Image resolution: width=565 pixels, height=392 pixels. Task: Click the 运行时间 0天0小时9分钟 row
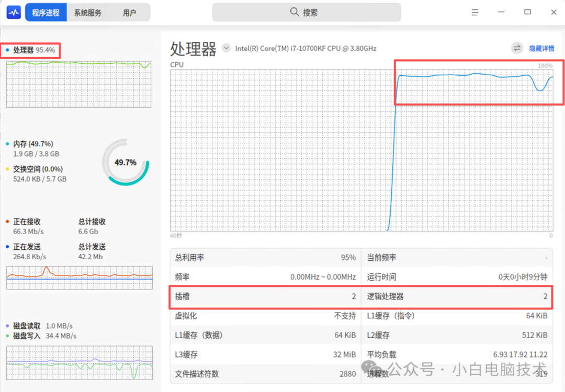pyautogui.click(x=457, y=277)
